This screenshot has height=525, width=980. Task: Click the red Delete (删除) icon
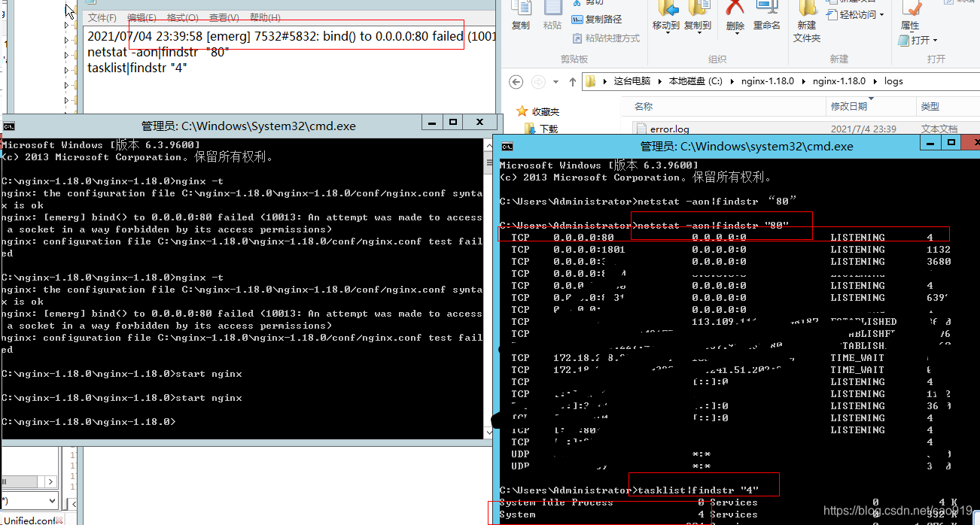(x=735, y=8)
